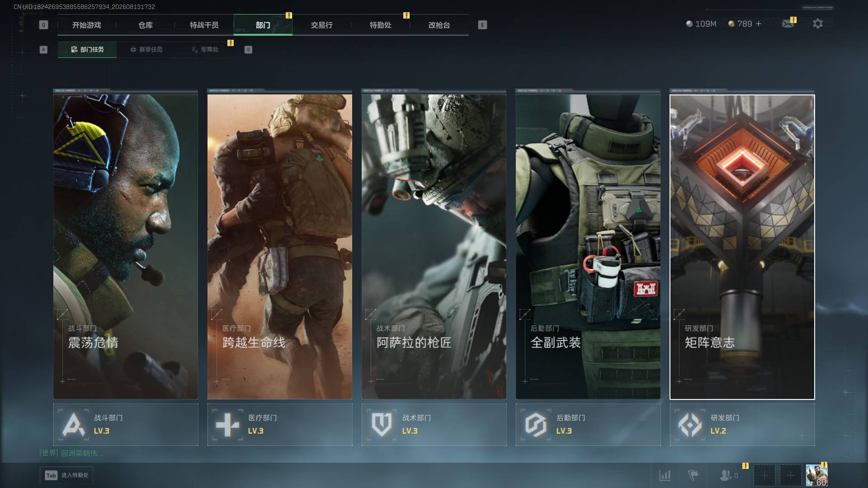Click the 战术部门 LV.3 level panel
868x488 pixels.
pyautogui.click(x=434, y=425)
